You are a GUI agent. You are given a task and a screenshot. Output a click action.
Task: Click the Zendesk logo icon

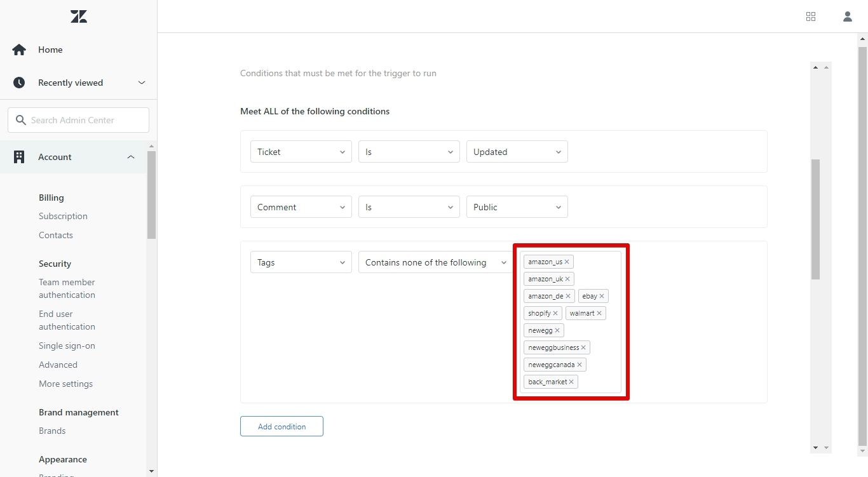click(79, 17)
